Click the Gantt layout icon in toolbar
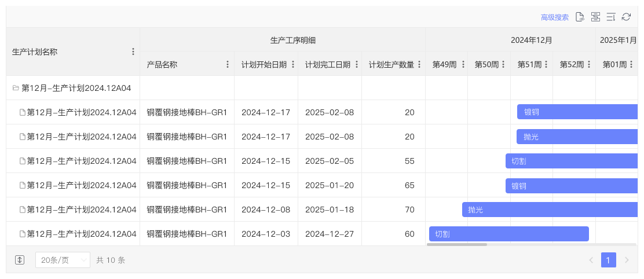Viewport: 644px width, 279px height. click(x=595, y=17)
